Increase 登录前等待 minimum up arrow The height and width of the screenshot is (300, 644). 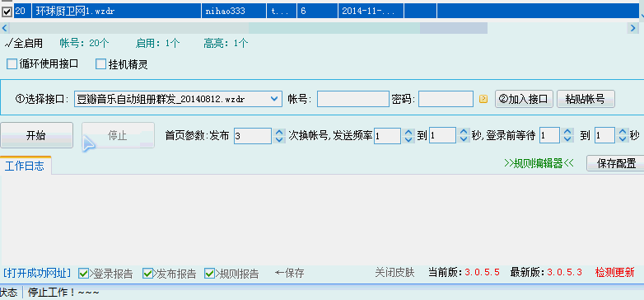coord(568,133)
